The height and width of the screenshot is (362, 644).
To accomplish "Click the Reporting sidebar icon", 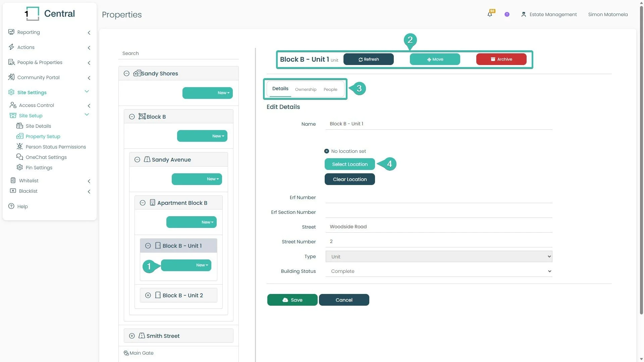I will tap(11, 32).
